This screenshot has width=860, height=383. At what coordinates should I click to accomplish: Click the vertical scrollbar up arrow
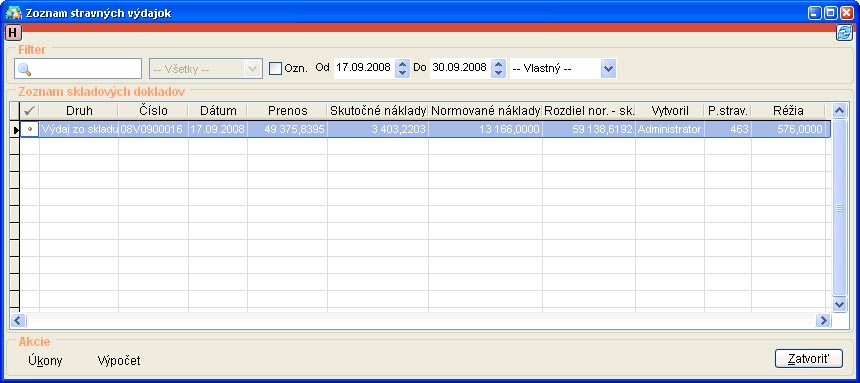pyautogui.click(x=839, y=110)
